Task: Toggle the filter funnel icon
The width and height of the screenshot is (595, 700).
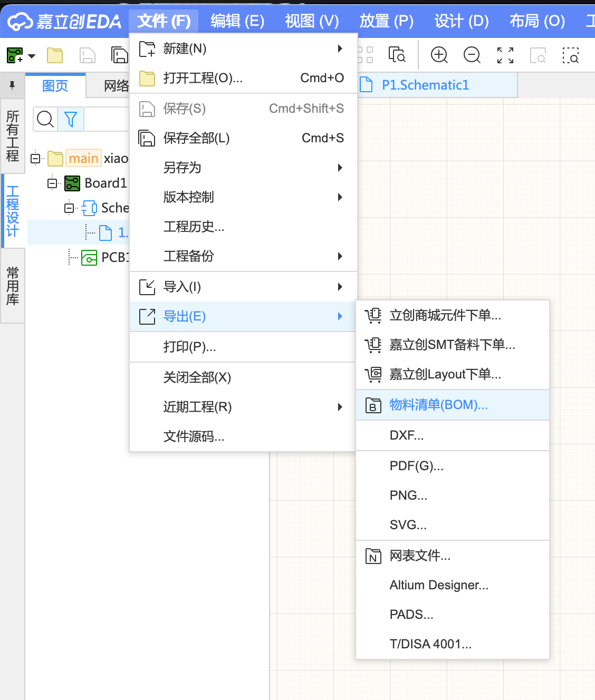Action: pos(71,119)
